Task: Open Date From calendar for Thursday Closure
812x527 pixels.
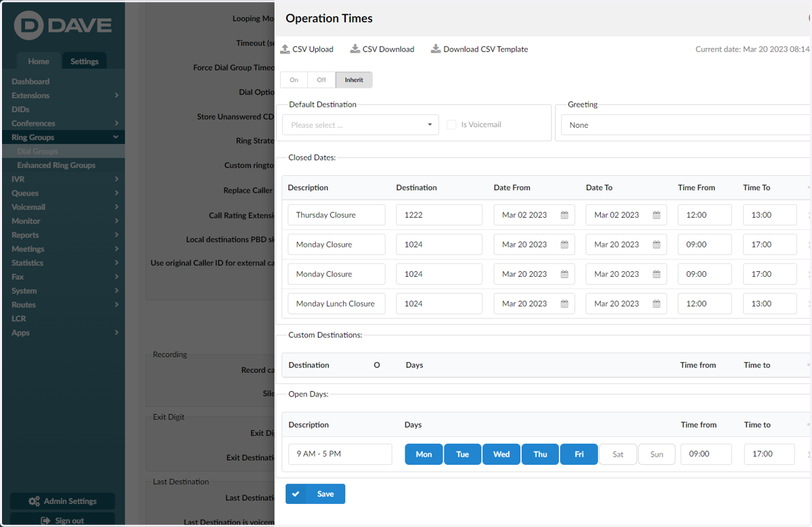Action: [x=564, y=215]
